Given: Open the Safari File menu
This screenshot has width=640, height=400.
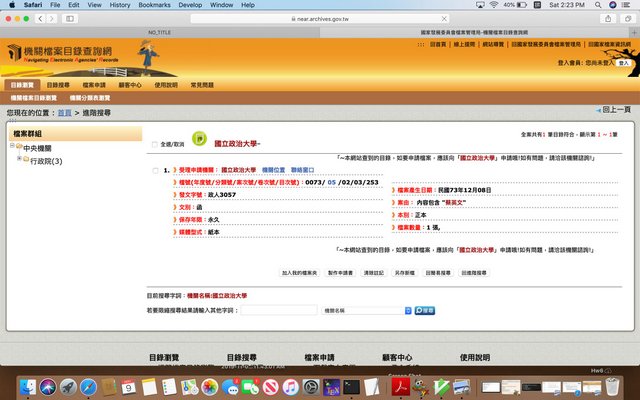Looking at the screenshot, I should (55, 5).
